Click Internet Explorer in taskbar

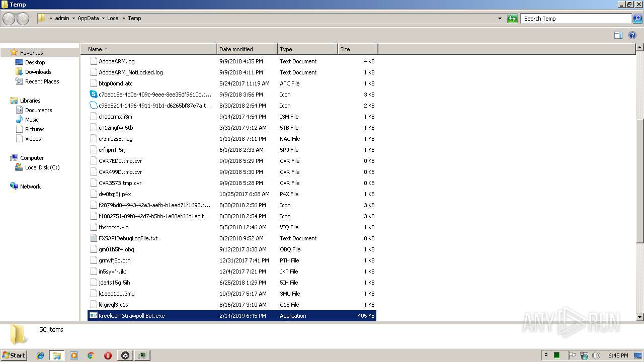[40, 355]
